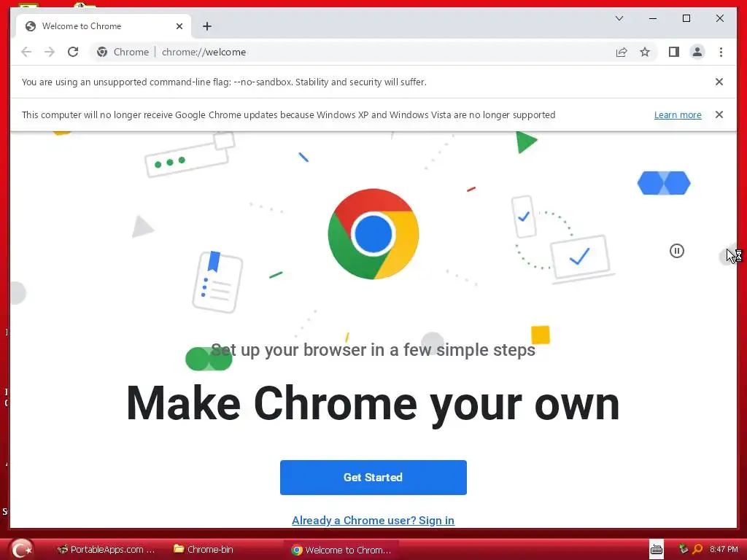Dismiss the no-sandbox warning bar
The height and width of the screenshot is (560, 747).
coord(719,82)
